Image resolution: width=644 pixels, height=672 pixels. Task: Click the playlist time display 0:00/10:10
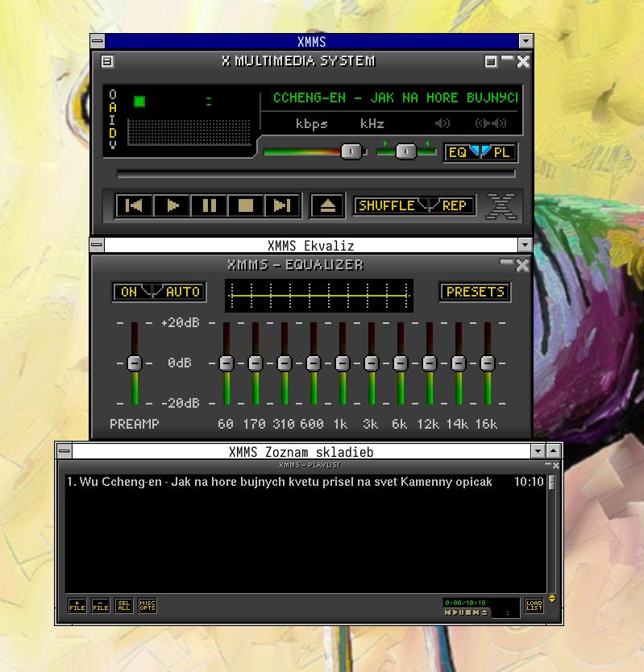(x=465, y=603)
